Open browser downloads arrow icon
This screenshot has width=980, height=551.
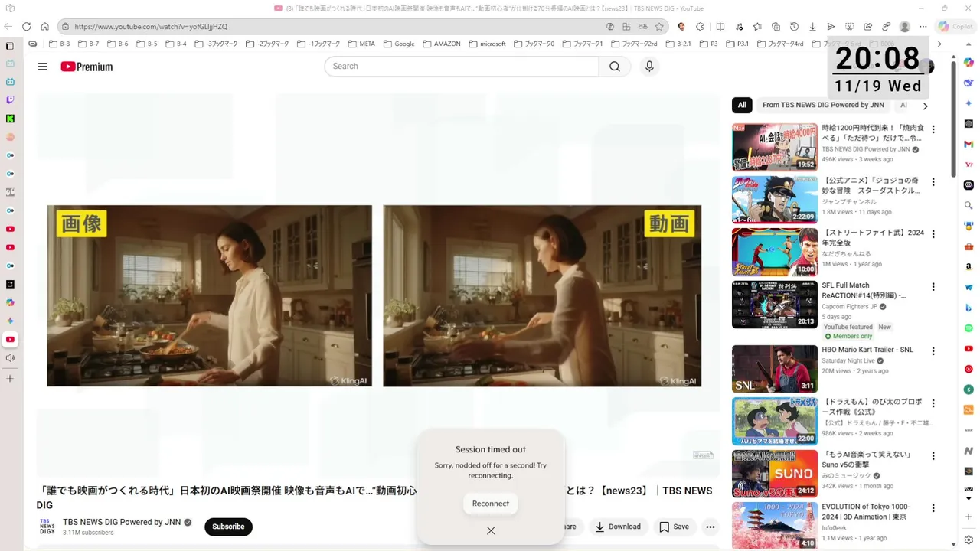(812, 26)
